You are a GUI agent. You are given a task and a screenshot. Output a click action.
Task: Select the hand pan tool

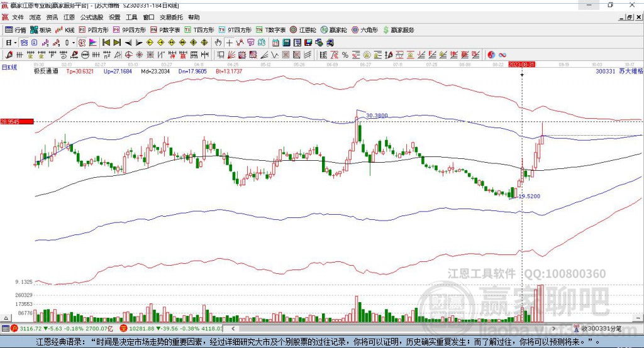pyautogui.click(x=218, y=42)
